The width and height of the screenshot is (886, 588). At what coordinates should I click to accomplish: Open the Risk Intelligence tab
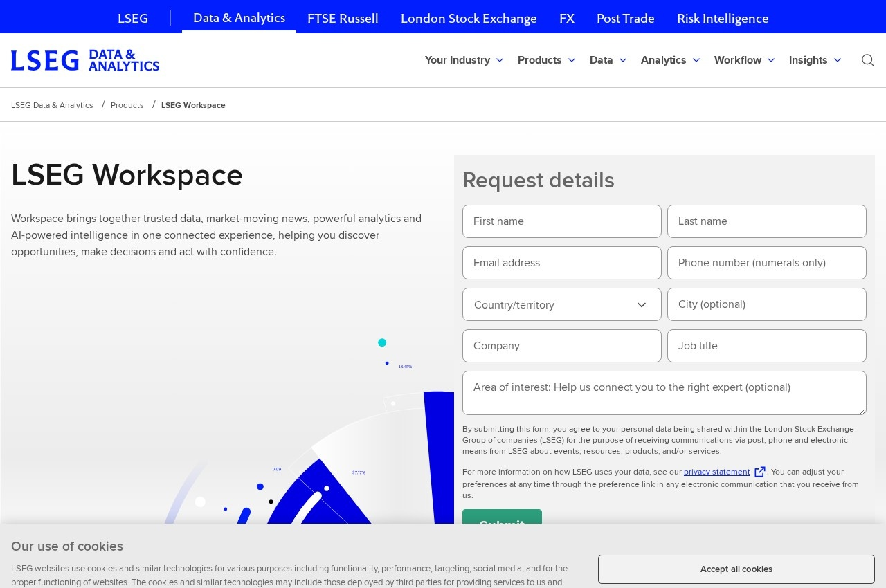click(x=723, y=18)
